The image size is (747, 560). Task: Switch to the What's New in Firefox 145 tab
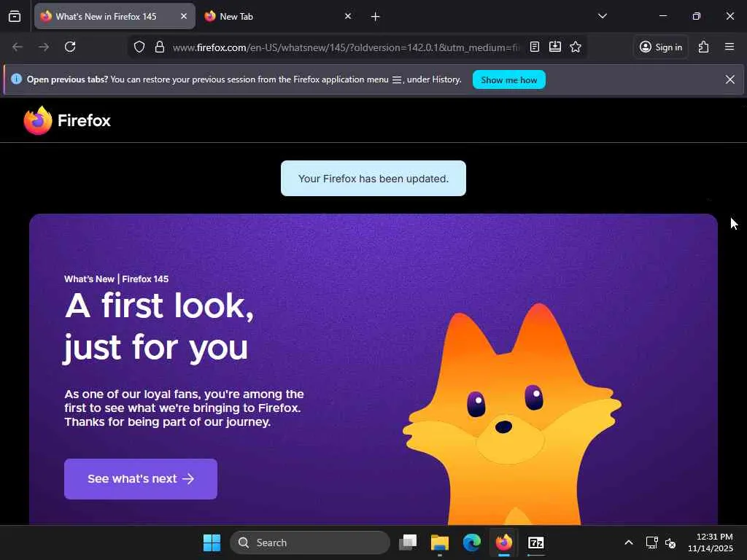pos(115,16)
